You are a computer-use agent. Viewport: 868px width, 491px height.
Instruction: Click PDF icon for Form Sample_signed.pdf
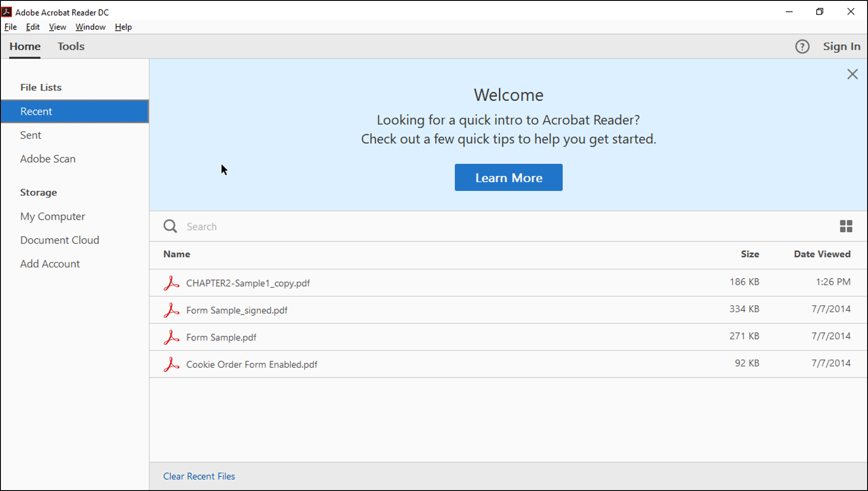171,310
